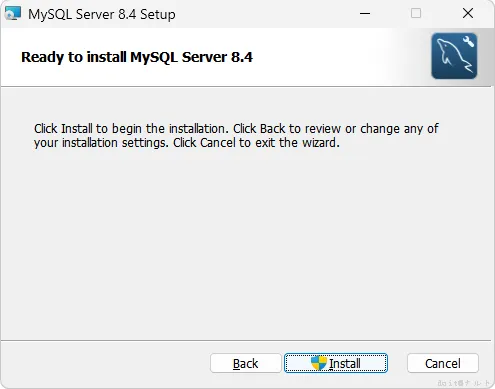
Task: Click the MySQL dolphin logo
Action: 454,56
